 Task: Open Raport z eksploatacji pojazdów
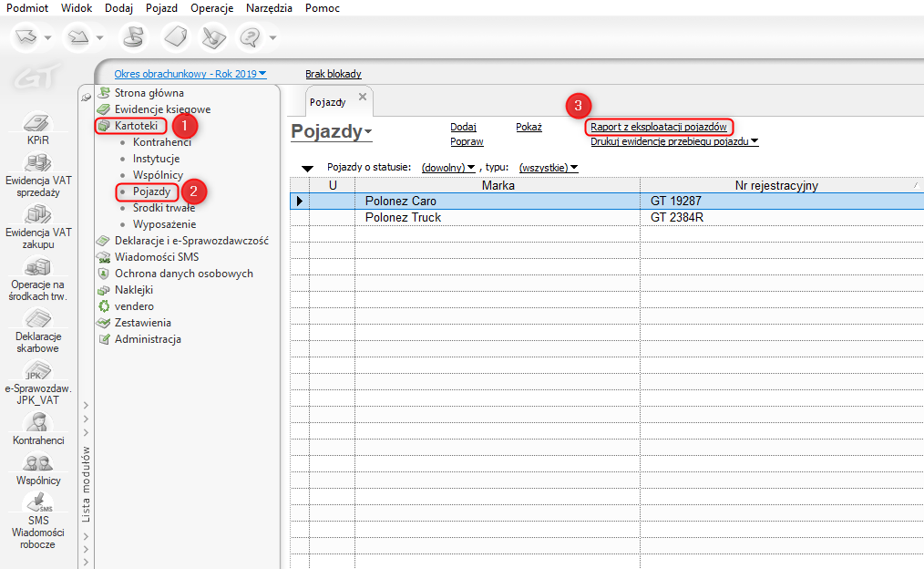(658, 127)
